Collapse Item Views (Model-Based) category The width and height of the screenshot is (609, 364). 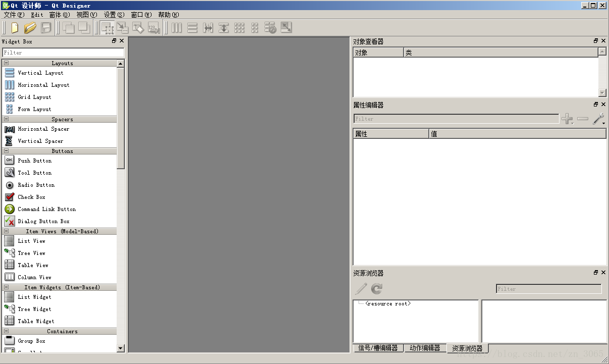pos(6,231)
